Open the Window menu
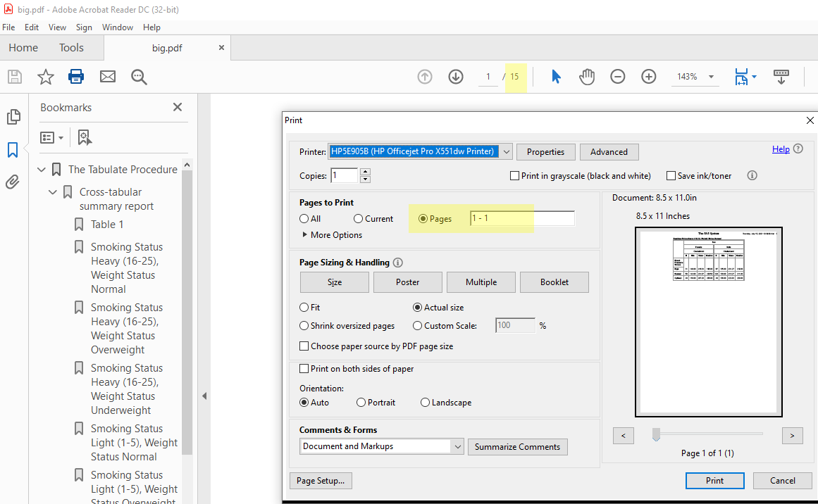Image resolution: width=818 pixels, height=504 pixels. 117,27
